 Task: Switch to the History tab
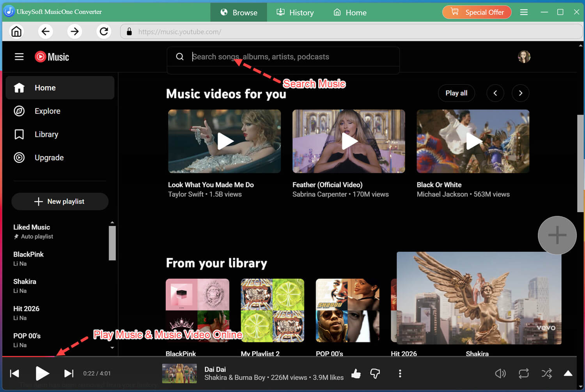tap(295, 12)
